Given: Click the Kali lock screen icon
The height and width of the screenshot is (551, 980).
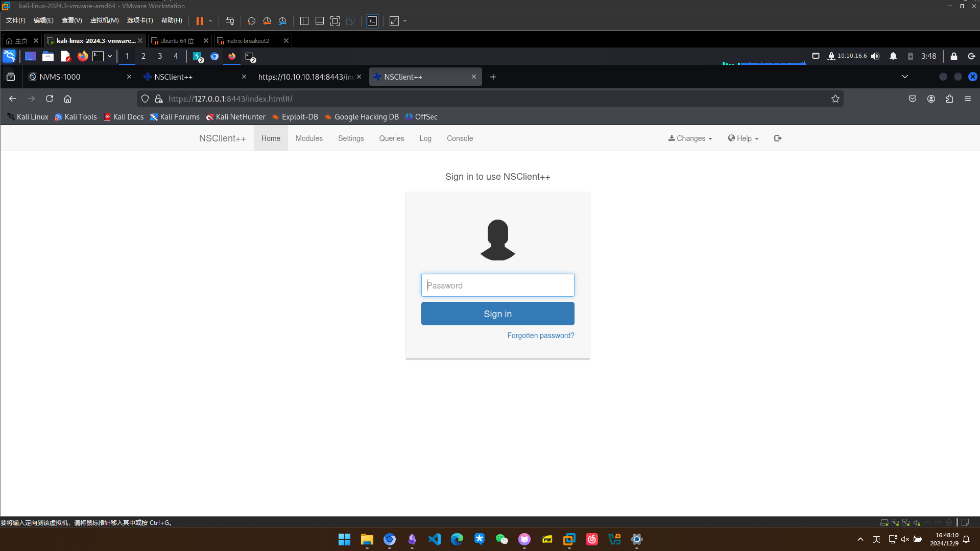Looking at the screenshot, I should pyautogui.click(x=953, y=56).
